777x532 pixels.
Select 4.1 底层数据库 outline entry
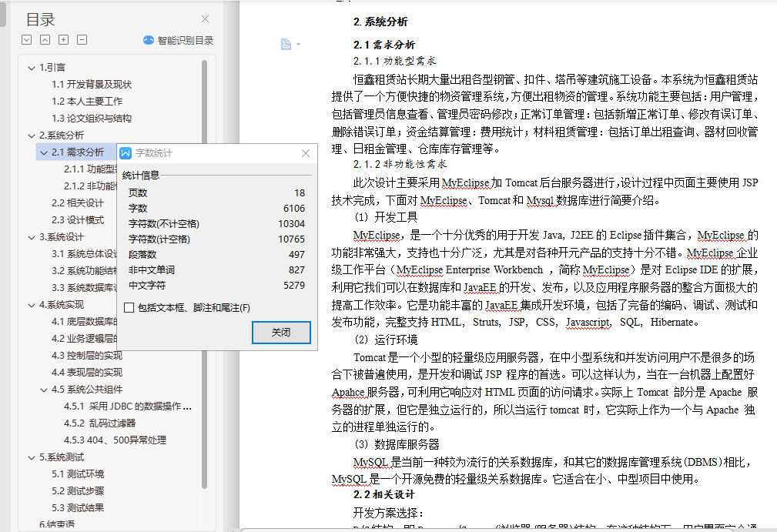point(84,322)
